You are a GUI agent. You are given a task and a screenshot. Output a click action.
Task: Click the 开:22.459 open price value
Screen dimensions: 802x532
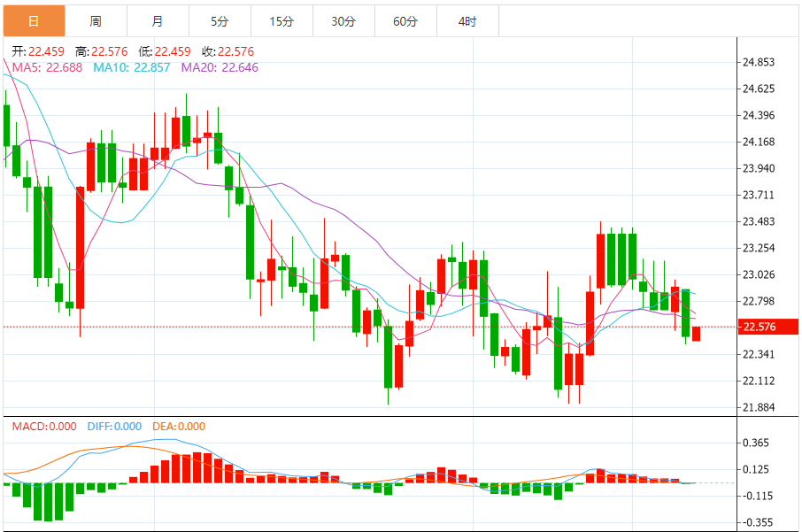(38, 51)
